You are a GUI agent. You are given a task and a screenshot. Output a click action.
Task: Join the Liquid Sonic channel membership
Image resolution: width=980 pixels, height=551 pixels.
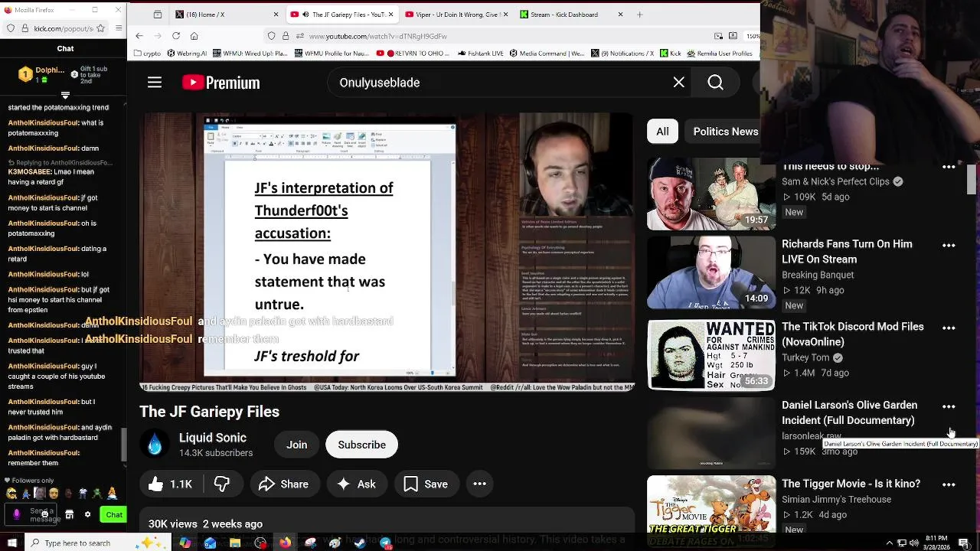[297, 445]
